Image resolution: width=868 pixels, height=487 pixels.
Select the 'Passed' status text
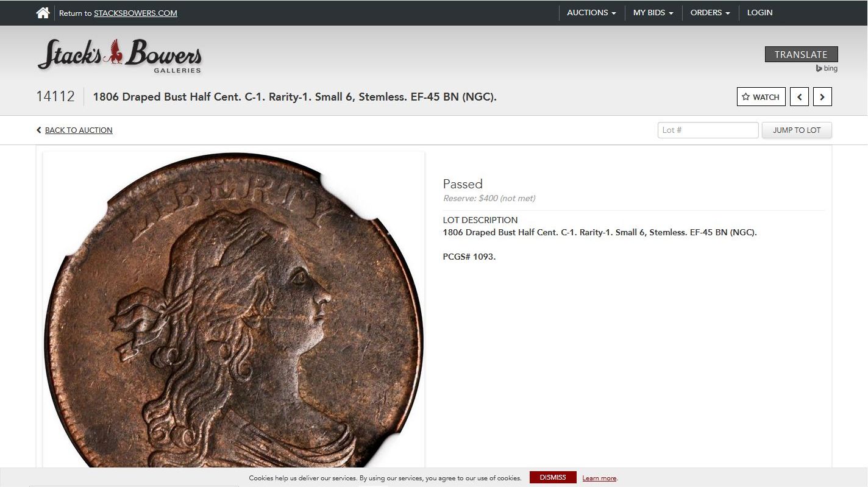point(463,184)
